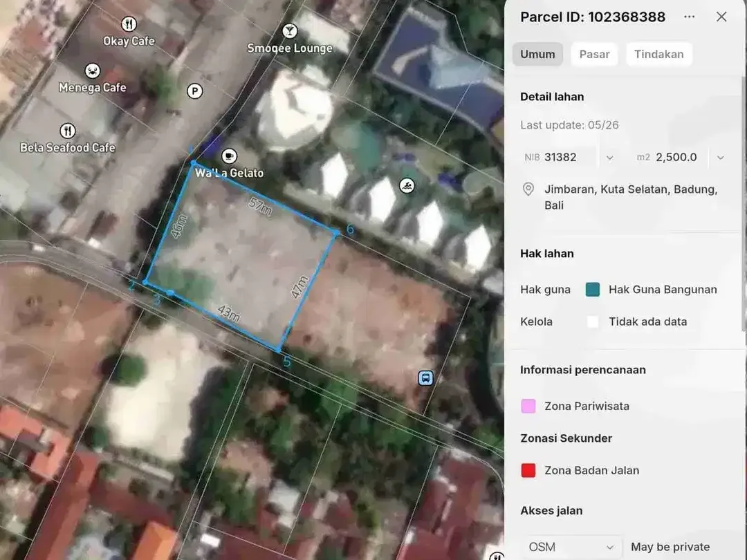The height and width of the screenshot is (560, 747).
Task: Click the white Tidak ada data swatch
Action: point(593,322)
